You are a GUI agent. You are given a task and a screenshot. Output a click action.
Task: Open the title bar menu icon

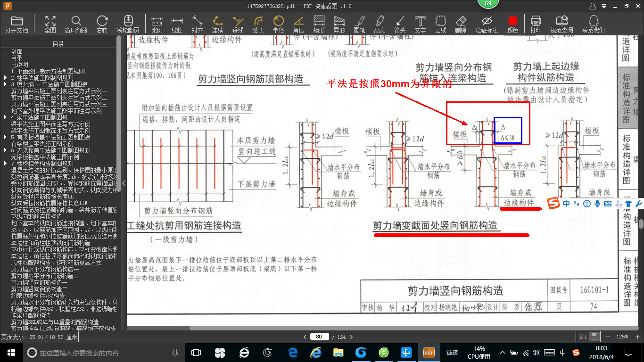(x=603, y=6)
